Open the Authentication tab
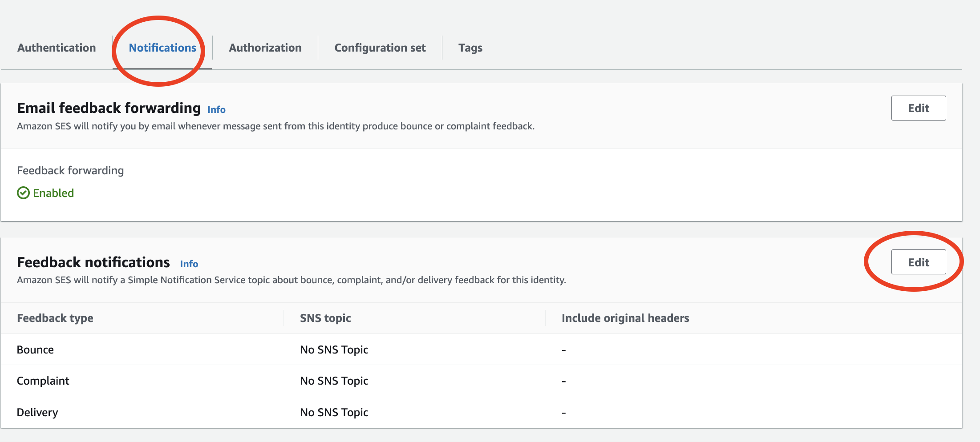Viewport: 980px width, 442px height. click(x=57, y=48)
